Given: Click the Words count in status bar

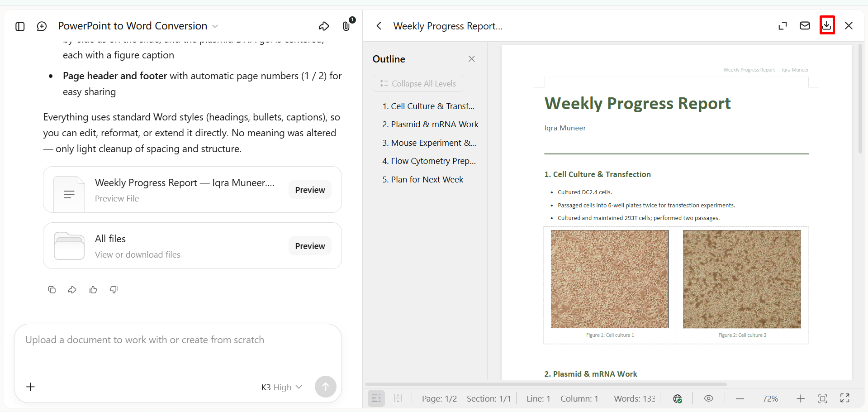Looking at the screenshot, I should (635, 398).
